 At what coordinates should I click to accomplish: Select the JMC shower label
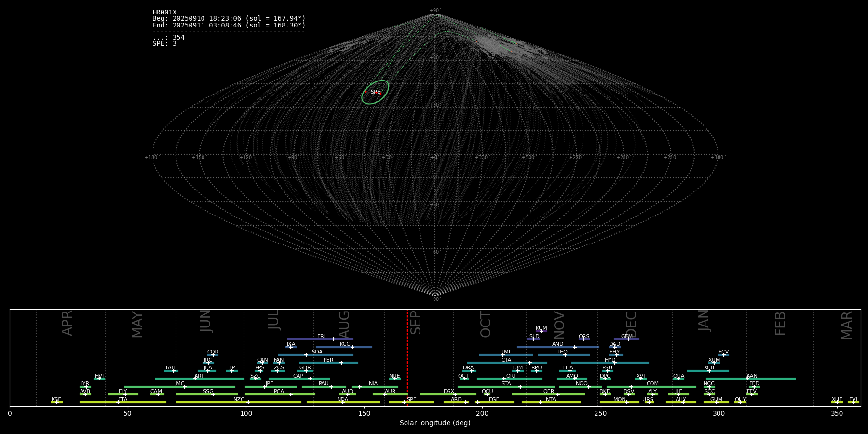coord(179,384)
